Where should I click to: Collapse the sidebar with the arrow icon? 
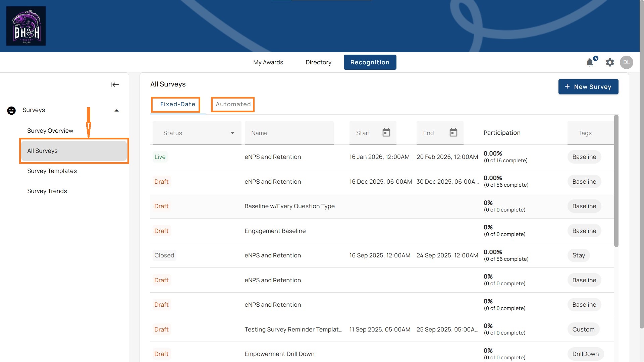coord(115,84)
